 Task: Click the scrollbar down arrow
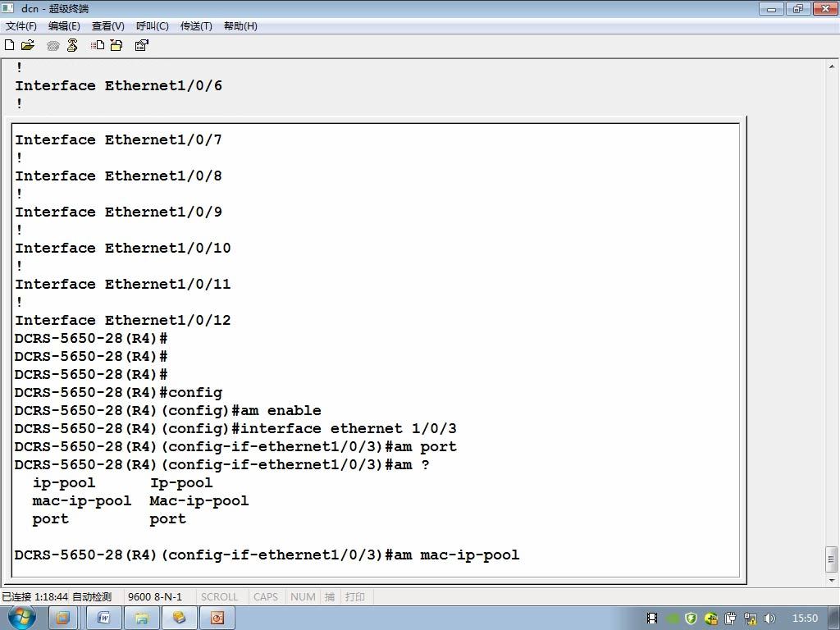832,580
